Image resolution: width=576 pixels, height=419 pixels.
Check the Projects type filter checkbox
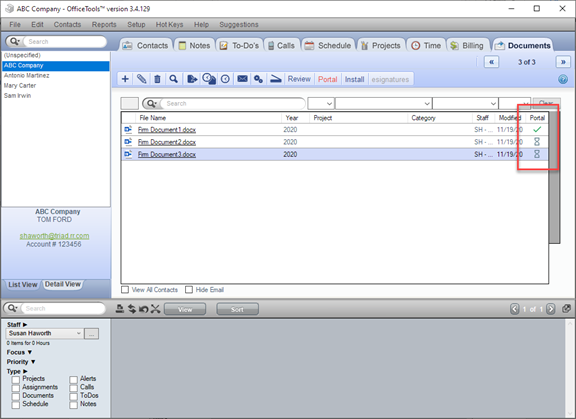(x=15, y=380)
